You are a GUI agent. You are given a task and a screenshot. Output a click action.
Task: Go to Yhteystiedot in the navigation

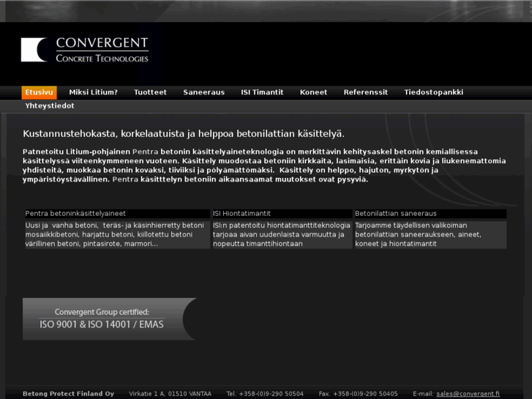50,105
